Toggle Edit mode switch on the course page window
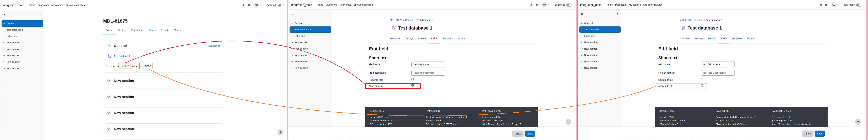This screenshot has width=868, height=140. pyautogui.click(x=281, y=5)
